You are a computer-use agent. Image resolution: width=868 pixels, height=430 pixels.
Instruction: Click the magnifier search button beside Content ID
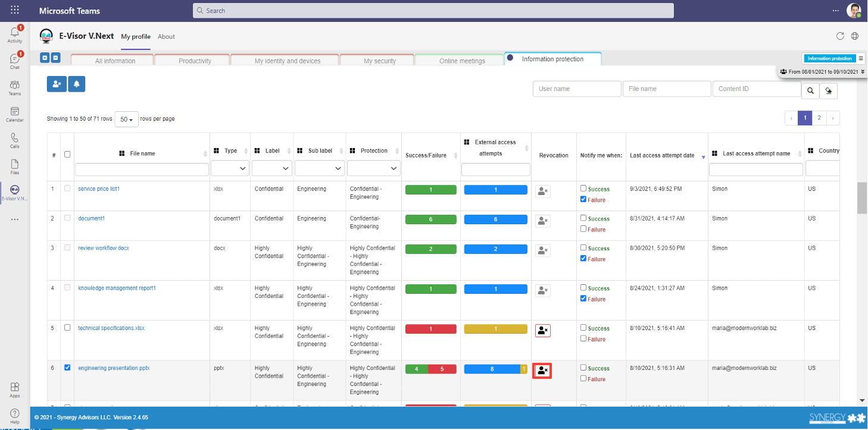pyautogui.click(x=810, y=90)
